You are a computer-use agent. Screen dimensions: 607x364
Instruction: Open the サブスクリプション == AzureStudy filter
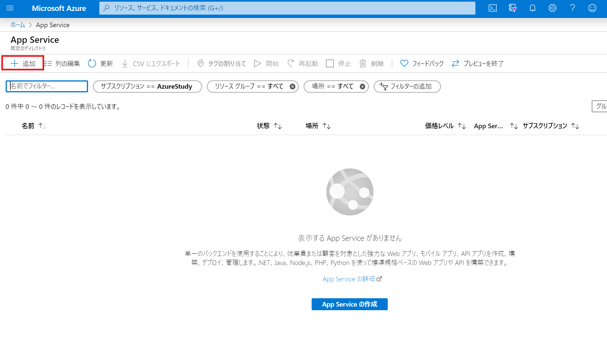point(148,86)
